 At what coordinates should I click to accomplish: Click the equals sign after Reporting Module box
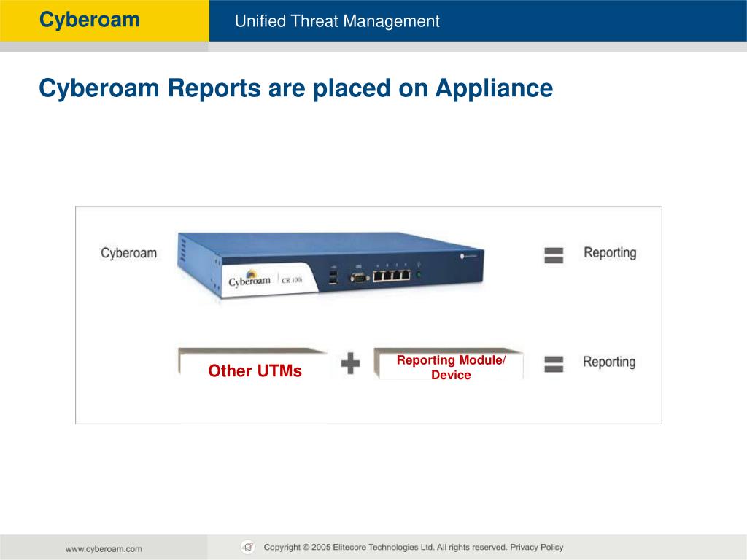pos(554,364)
